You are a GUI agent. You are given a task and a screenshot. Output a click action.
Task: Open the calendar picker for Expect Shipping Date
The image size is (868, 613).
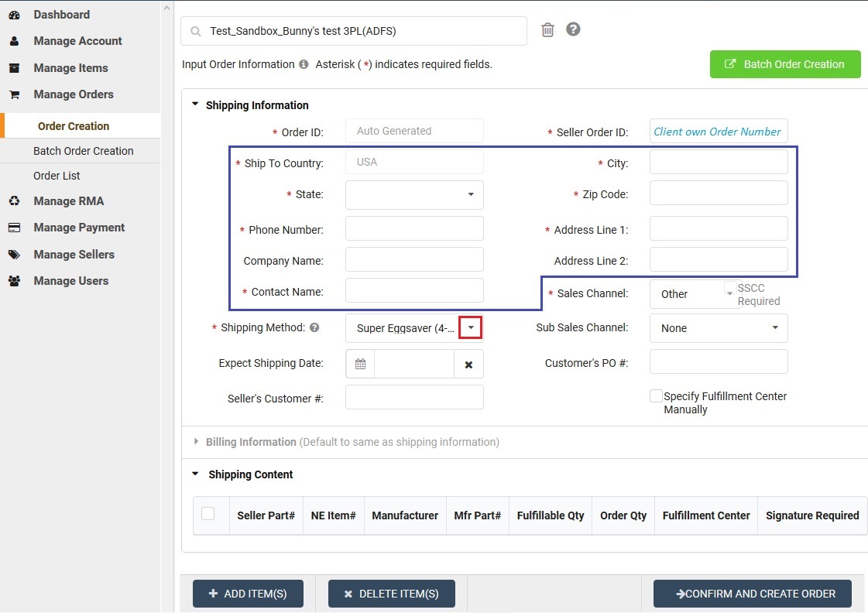point(359,364)
